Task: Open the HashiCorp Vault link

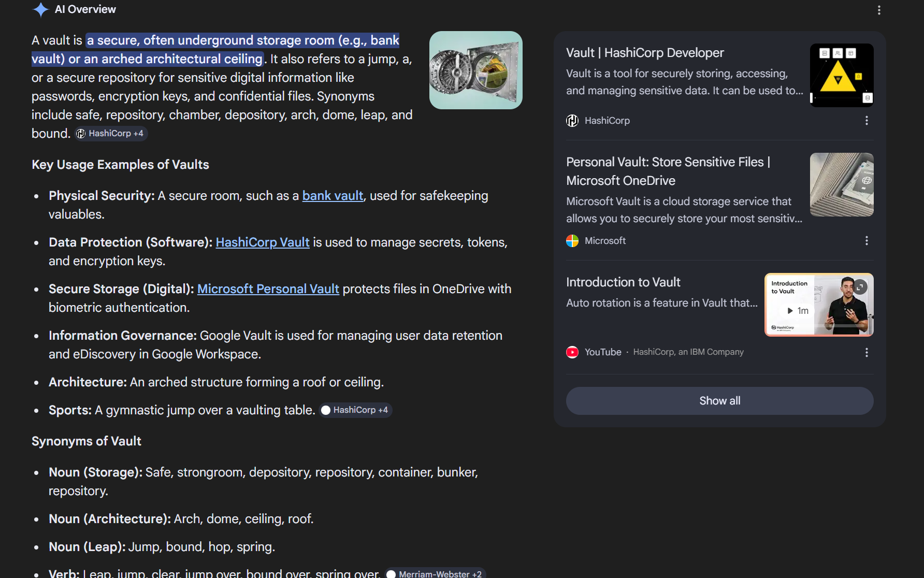Action: click(263, 242)
